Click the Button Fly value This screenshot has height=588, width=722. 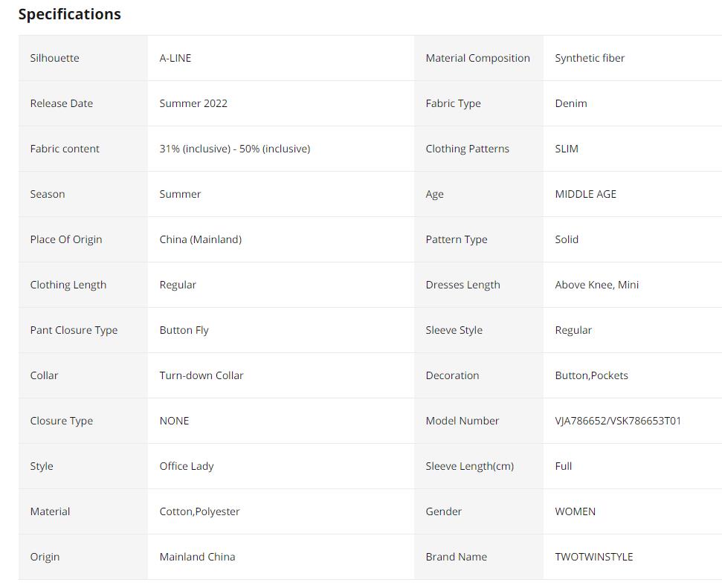[184, 330]
